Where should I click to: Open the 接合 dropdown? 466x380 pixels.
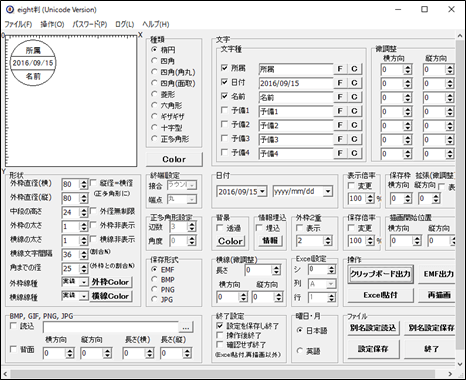(x=191, y=185)
